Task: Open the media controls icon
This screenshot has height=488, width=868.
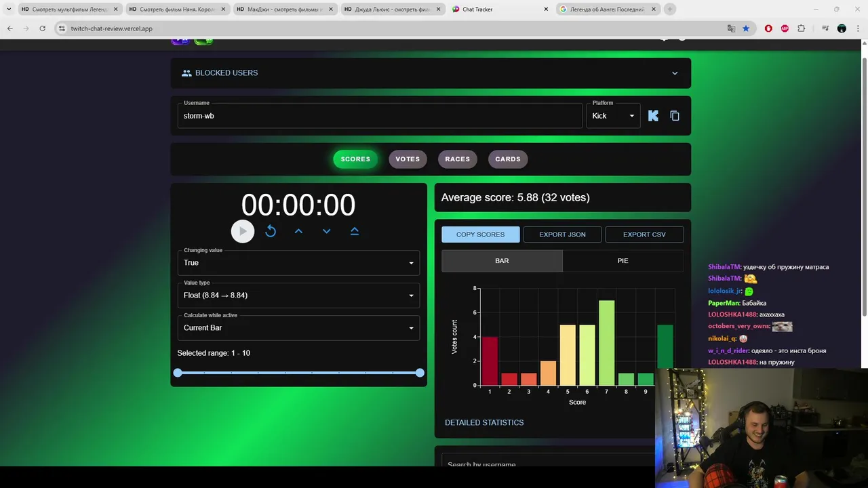Action: click(x=825, y=28)
